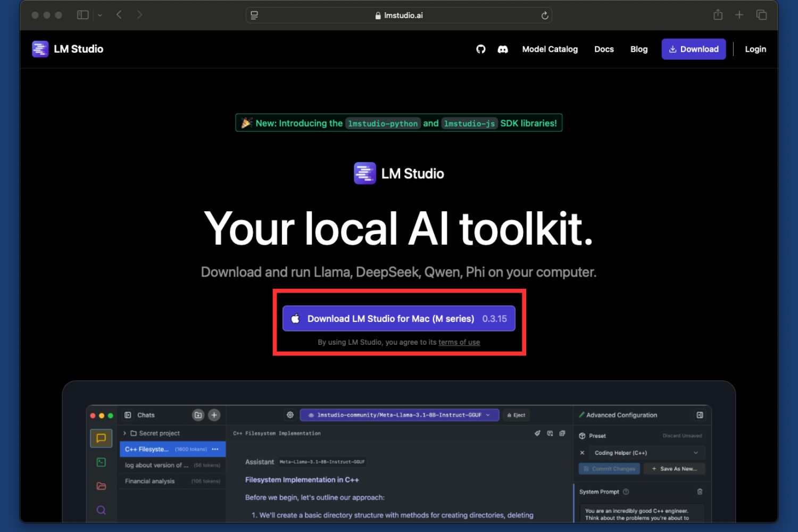Click the system prompt text box

click(642, 513)
